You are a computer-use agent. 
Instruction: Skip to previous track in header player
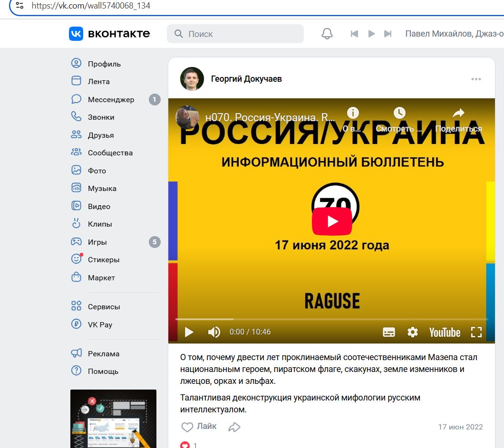click(354, 34)
